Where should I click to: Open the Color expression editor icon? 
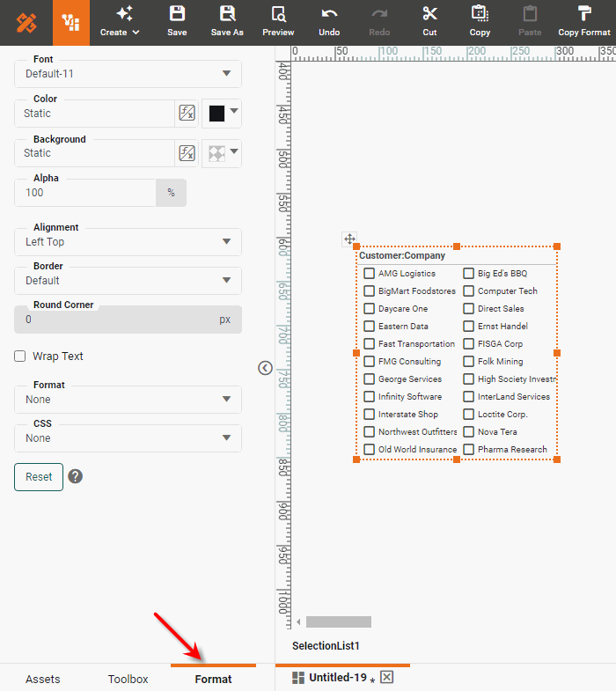coord(187,113)
